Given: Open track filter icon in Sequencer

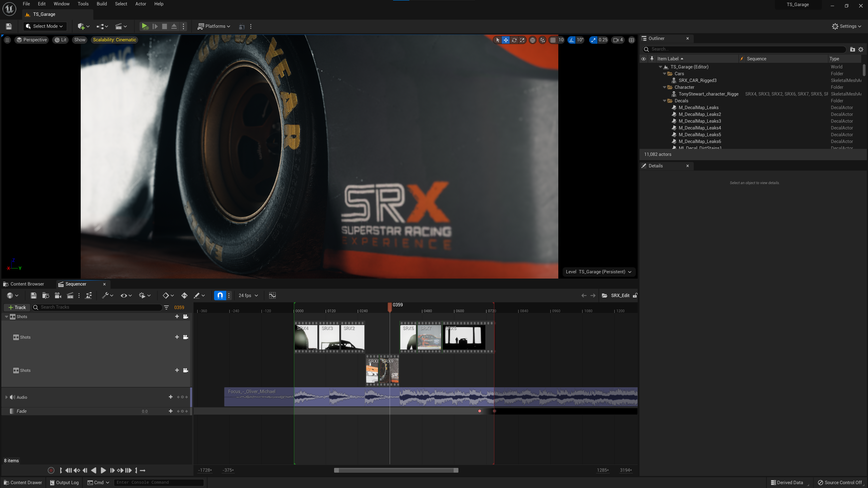Looking at the screenshot, I should [x=166, y=307].
